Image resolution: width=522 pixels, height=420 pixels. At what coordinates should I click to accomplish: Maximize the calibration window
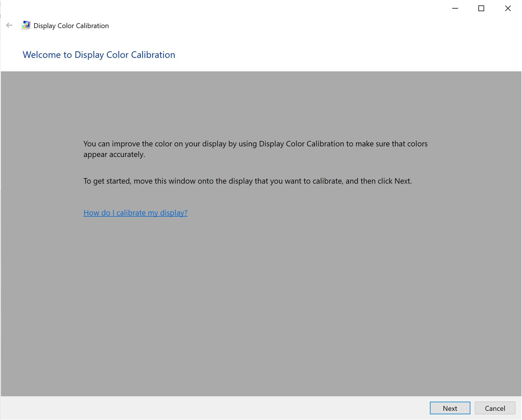click(x=481, y=8)
